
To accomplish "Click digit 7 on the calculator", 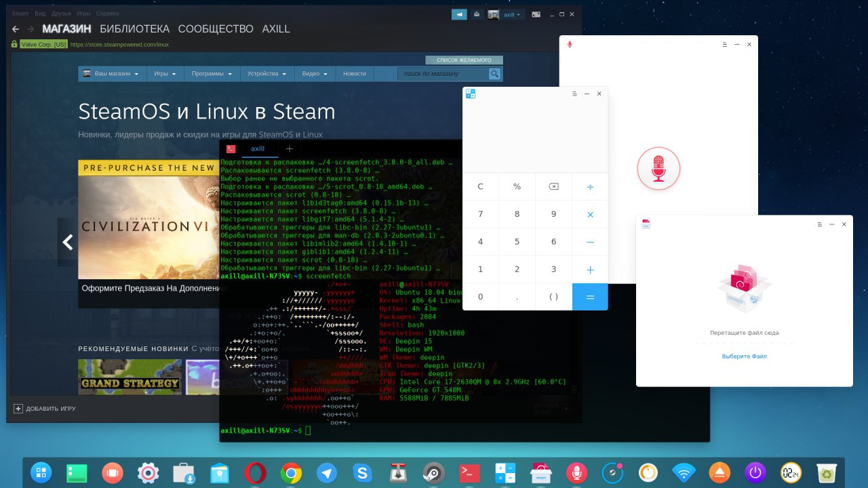I will click(x=480, y=214).
